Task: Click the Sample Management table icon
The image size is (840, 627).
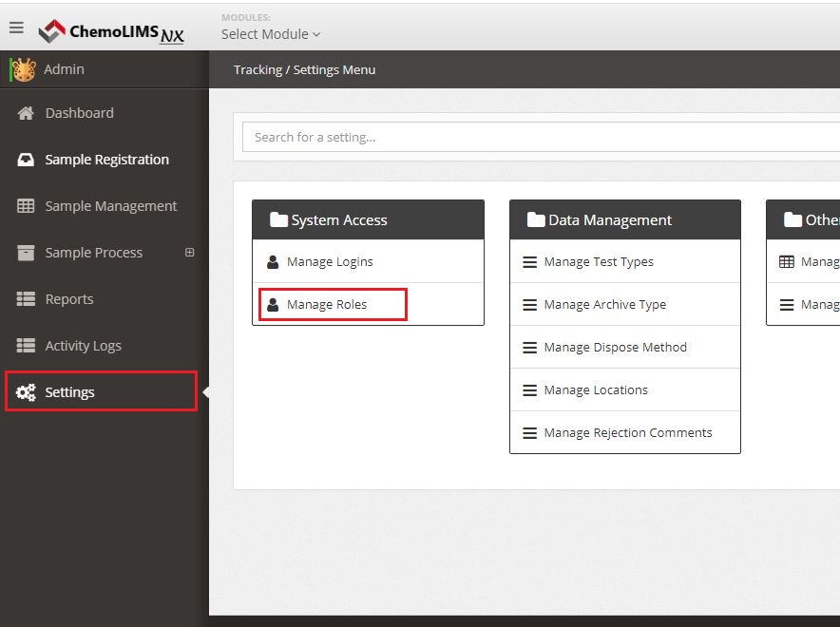Action: (26, 206)
